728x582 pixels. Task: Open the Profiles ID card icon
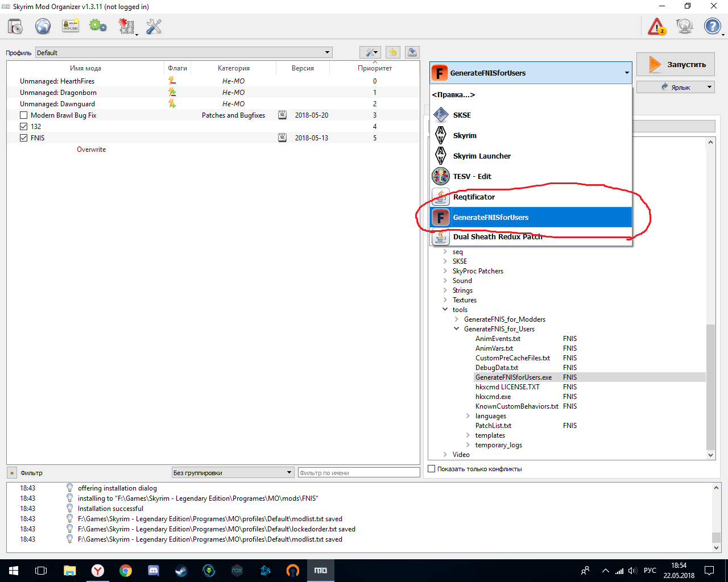tap(71, 26)
